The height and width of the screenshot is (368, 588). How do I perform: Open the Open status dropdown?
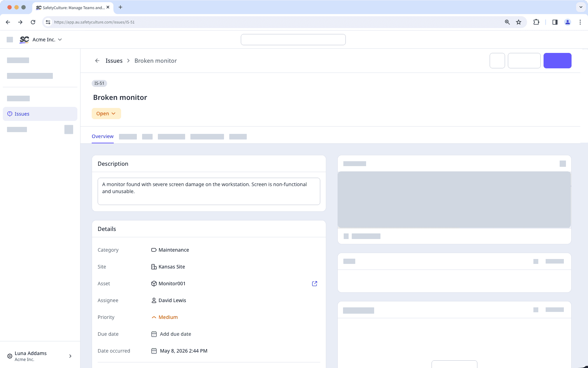click(106, 114)
